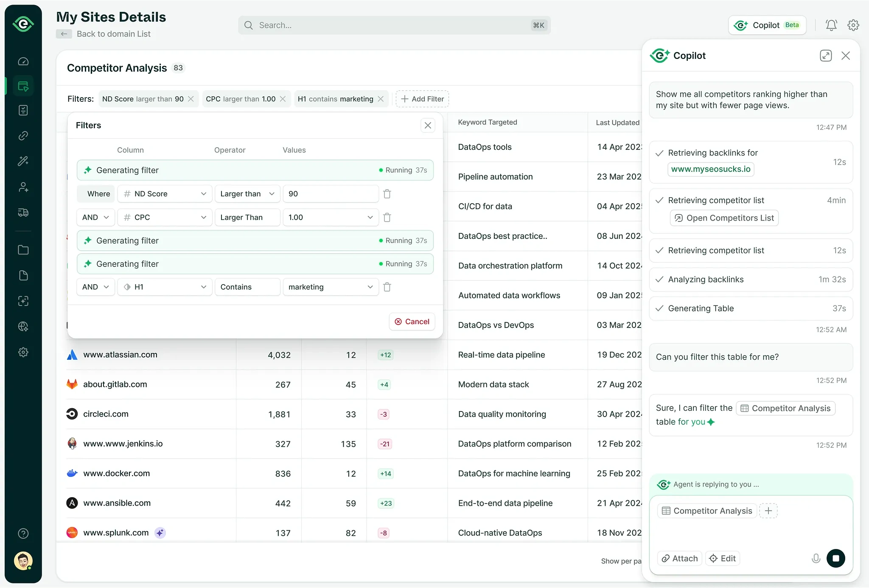This screenshot has width=869, height=588.
Task: Click the Add Filter button
Action: tap(422, 99)
